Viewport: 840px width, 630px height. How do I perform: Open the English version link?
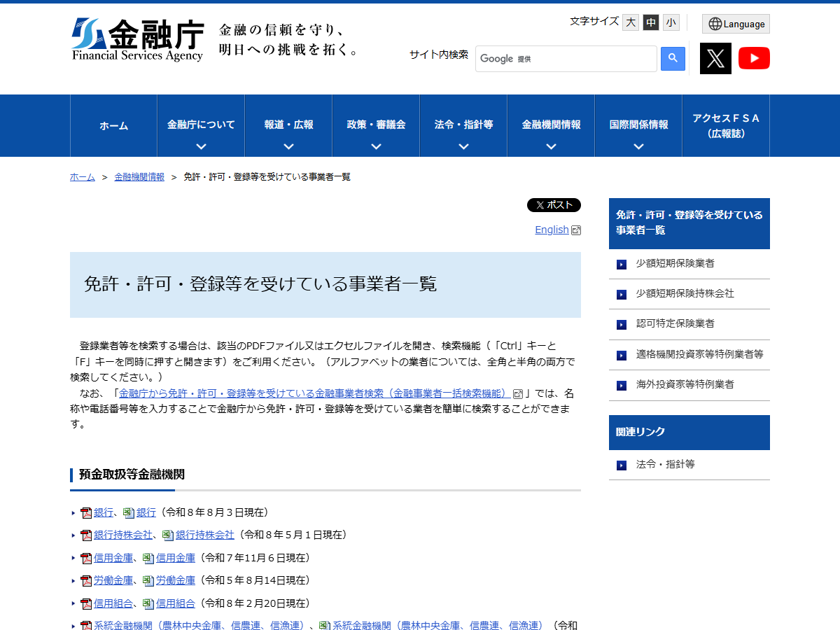[552, 230]
